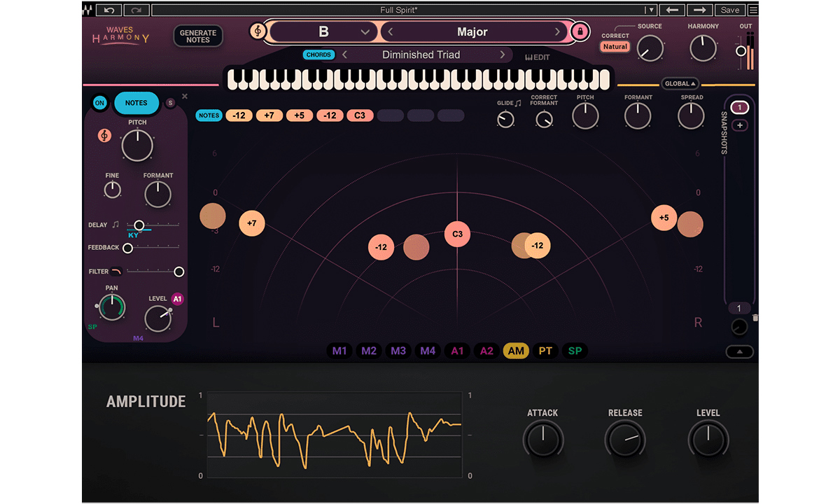Open the preset dropdown arrow next to Full Spirit
840x504 pixels.
click(x=651, y=10)
